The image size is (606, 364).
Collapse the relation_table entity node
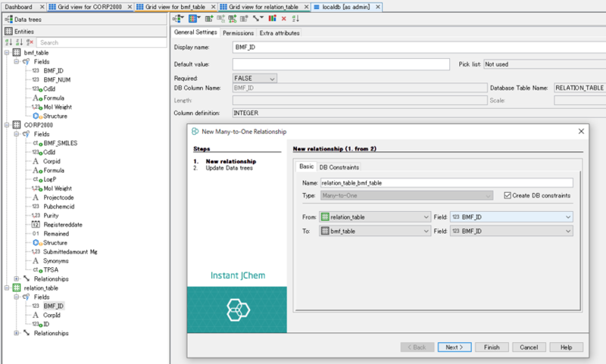point(7,288)
